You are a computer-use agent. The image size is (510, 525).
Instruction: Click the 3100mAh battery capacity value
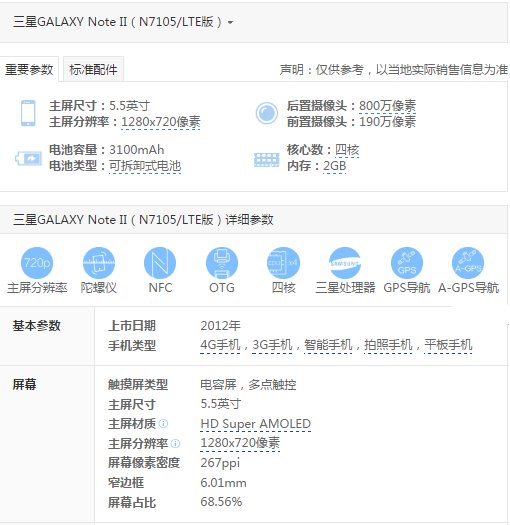tap(137, 150)
